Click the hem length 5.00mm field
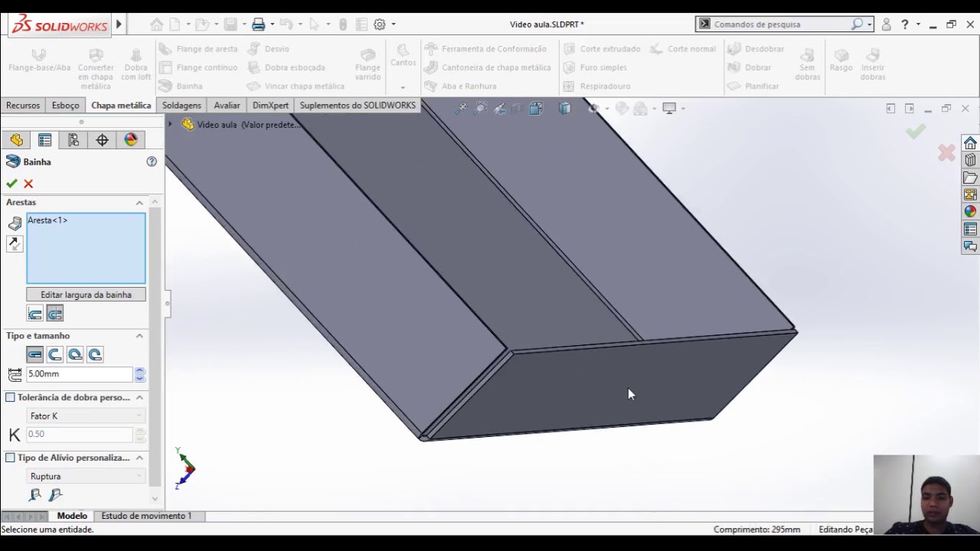980x551 pixels. tap(80, 374)
